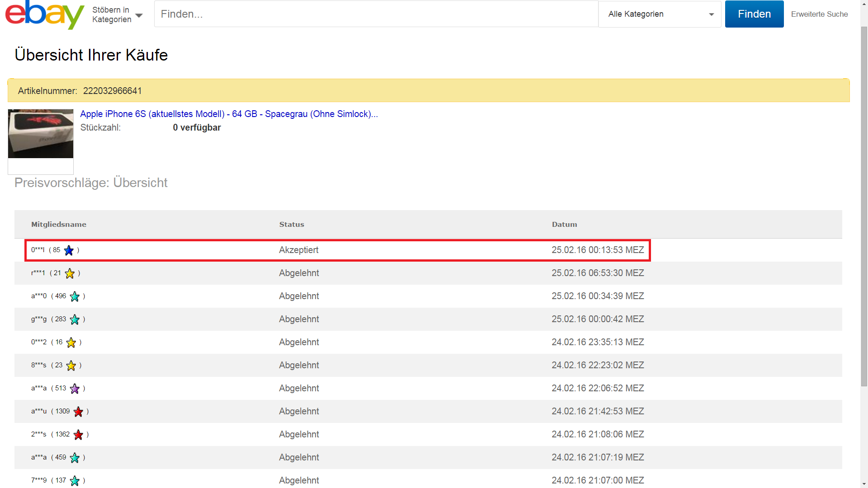Click date 24.02.16 21:42:53 MEZ
Image resolution: width=868 pixels, height=488 pixels.
(x=598, y=411)
